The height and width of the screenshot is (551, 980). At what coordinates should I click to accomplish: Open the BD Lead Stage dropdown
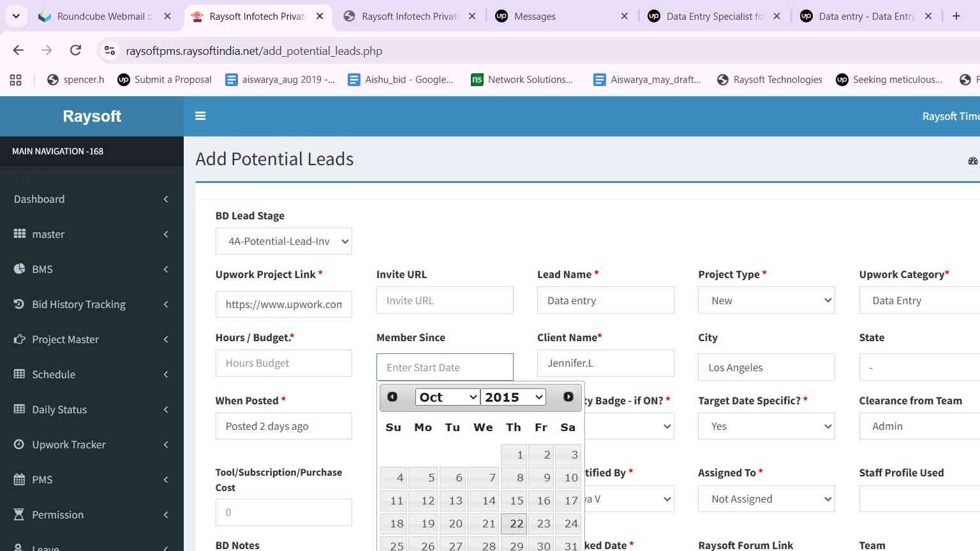coord(284,241)
